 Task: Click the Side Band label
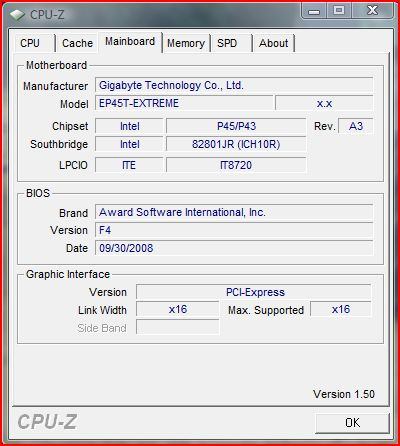coord(102,328)
